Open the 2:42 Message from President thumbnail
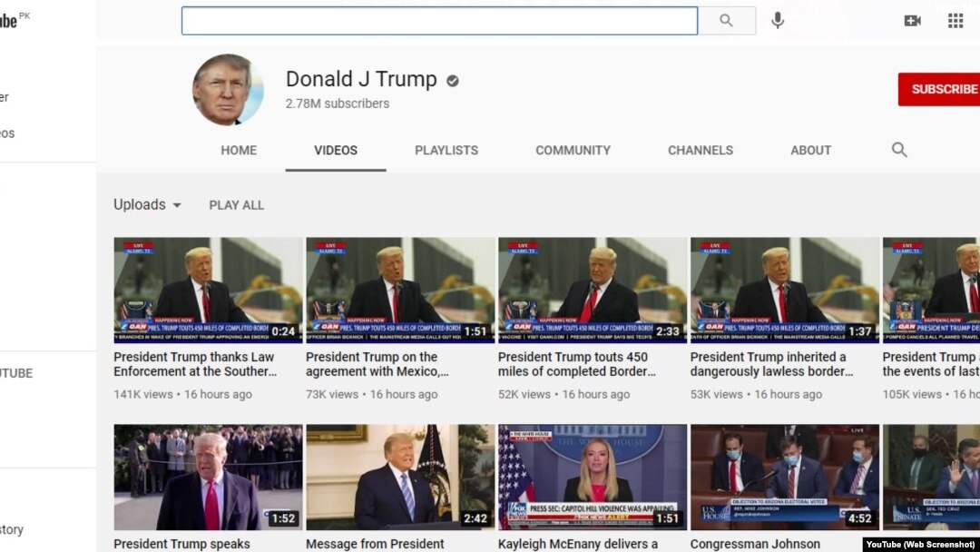Image resolution: width=980 pixels, height=552 pixels. pyautogui.click(x=400, y=478)
